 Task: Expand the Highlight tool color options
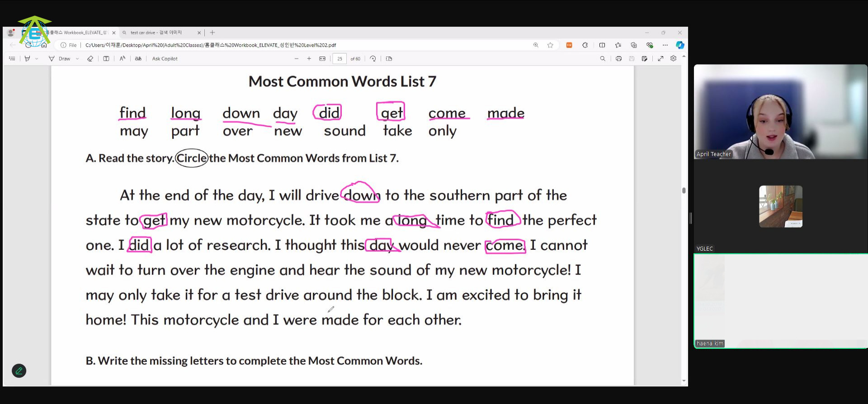click(x=37, y=59)
